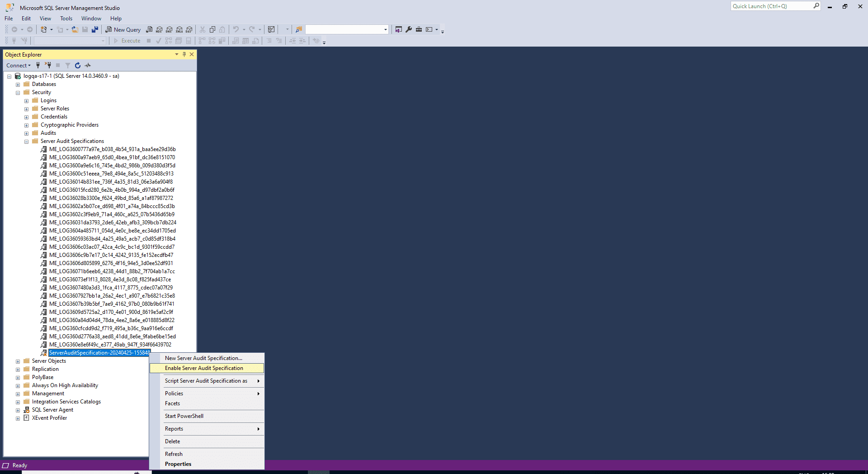Image resolution: width=868 pixels, height=474 pixels.
Task: Click the Save All toolbar icon
Action: click(x=95, y=29)
